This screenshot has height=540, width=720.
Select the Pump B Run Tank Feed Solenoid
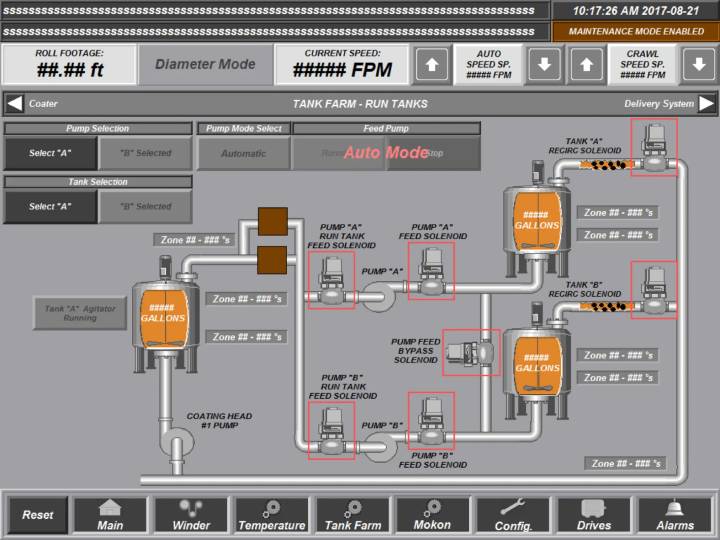(331, 430)
